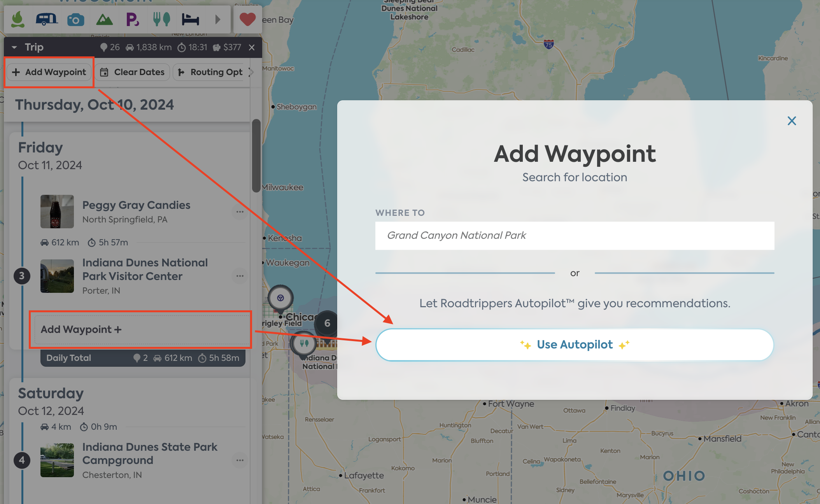Viewport: 820px width, 504px height.
Task: Click the numbered map marker 6
Action: click(x=327, y=323)
